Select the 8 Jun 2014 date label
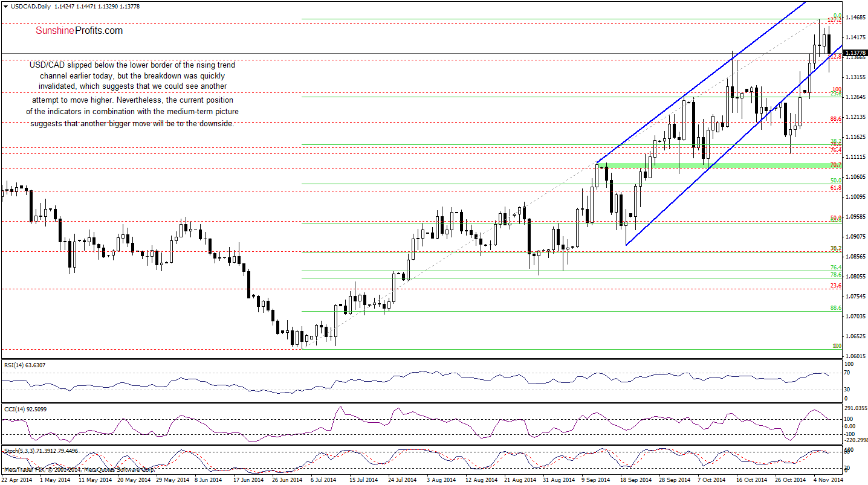This screenshot has height=485, width=868. tap(209, 481)
